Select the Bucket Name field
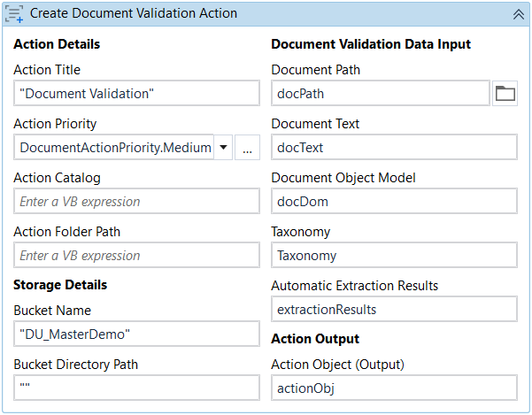This screenshot has height=415, width=532. tap(136, 334)
